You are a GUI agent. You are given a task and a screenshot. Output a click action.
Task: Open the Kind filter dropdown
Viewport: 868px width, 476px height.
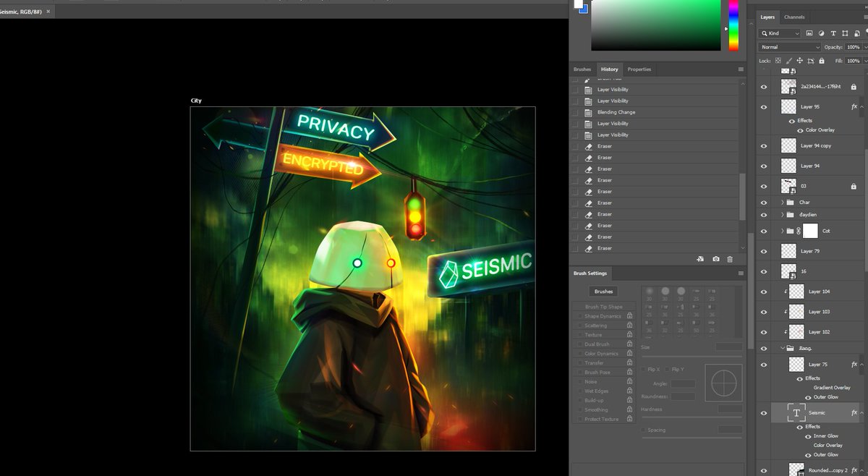pyautogui.click(x=780, y=33)
